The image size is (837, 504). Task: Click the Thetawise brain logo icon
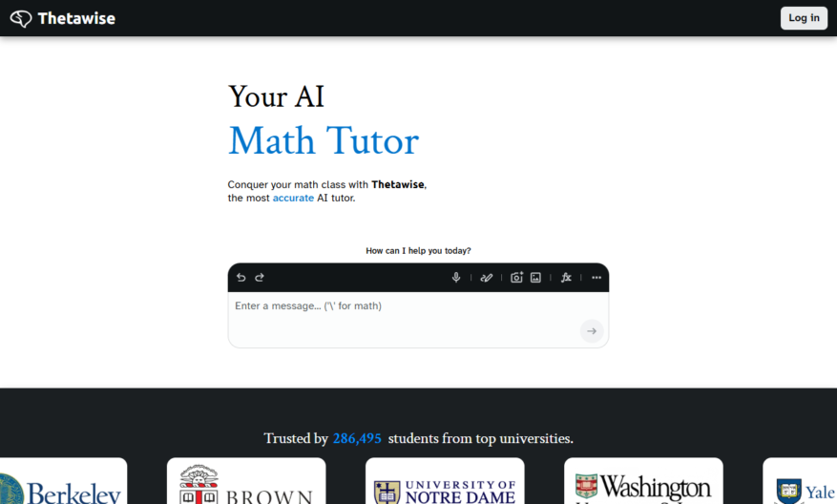click(21, 19)
